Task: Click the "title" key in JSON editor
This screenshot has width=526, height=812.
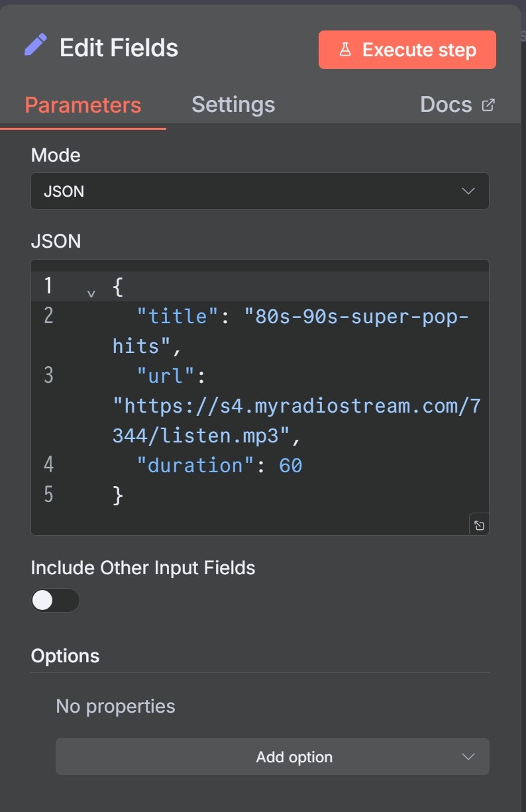Action: [178, 317]
